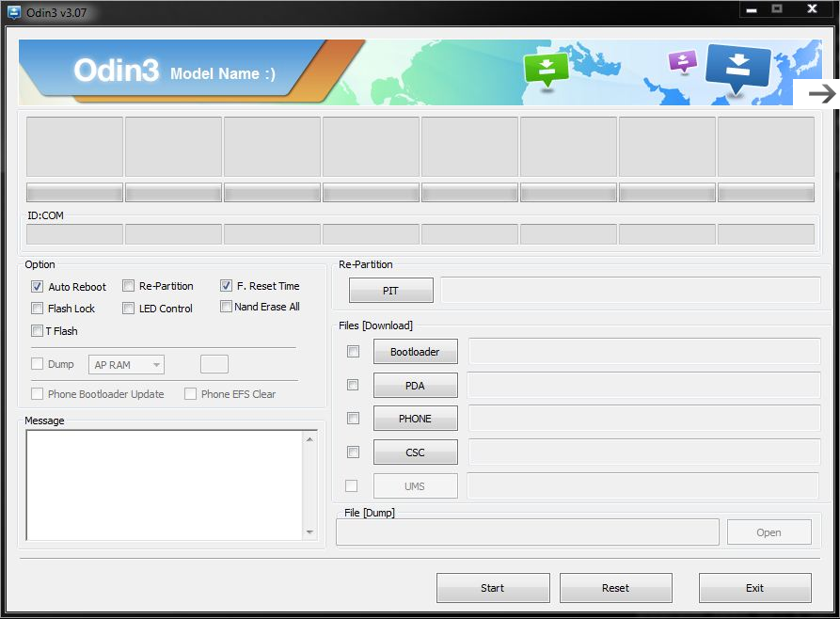Click the Odin3 app icon in title bar

click(x=14, y=12)
